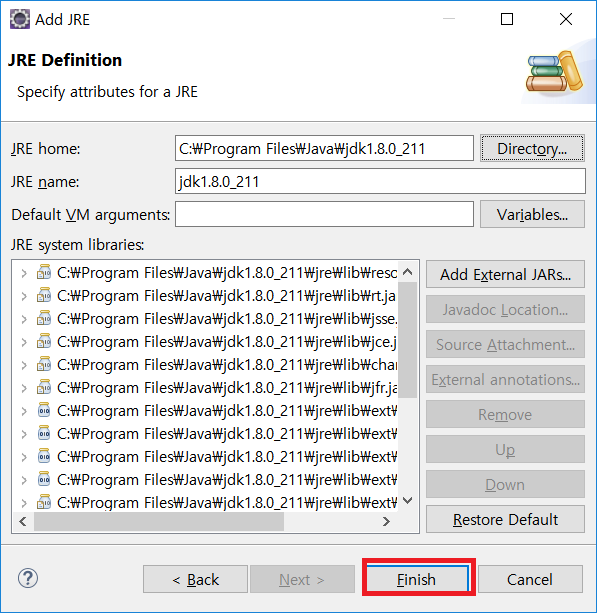This screenshot has width=597, height=613.
Task: Select the jar icon of the jsse row
Action: pyautogui.click(x=44, y=319)
